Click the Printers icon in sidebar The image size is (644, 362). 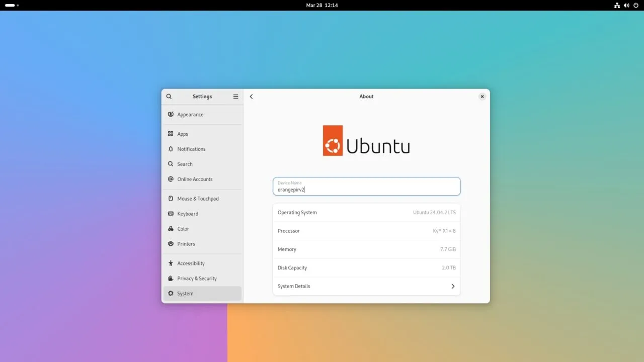[x=171, y=244]
